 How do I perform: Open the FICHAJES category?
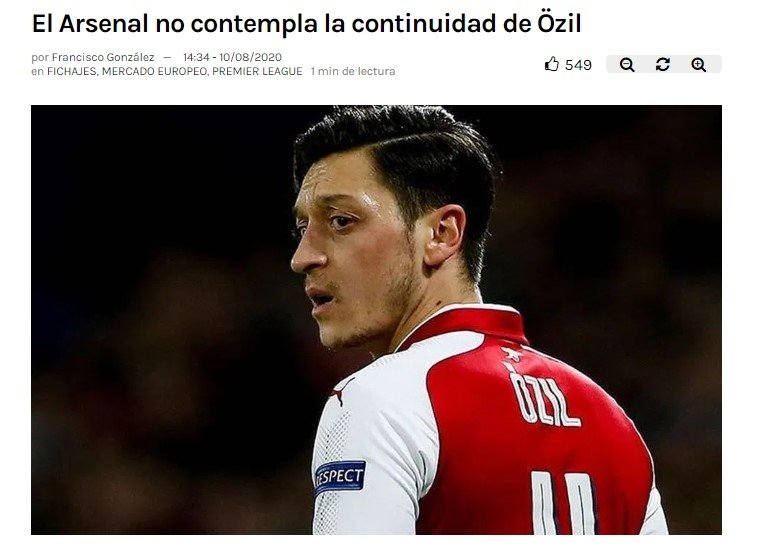(72, 71)
